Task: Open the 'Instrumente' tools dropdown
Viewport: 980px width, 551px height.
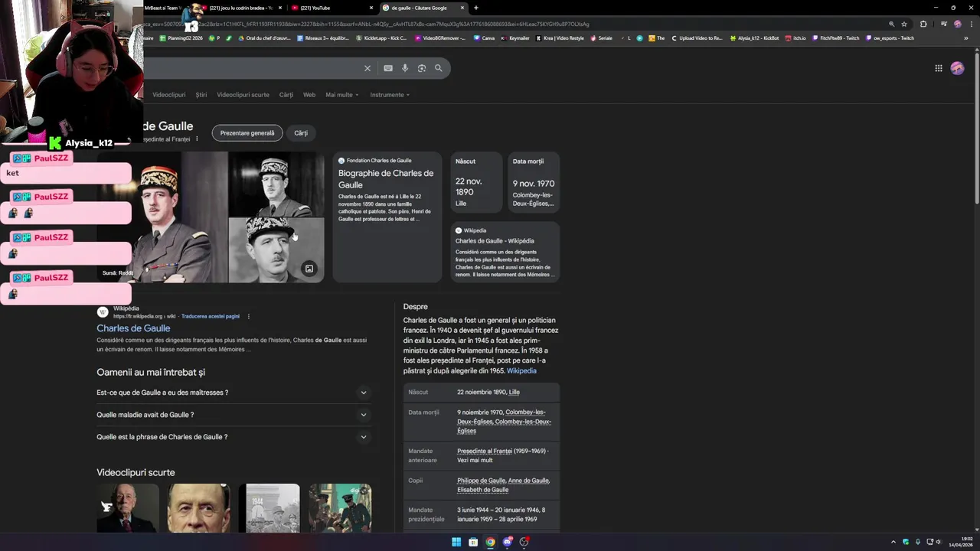Action: click(390, 95)
